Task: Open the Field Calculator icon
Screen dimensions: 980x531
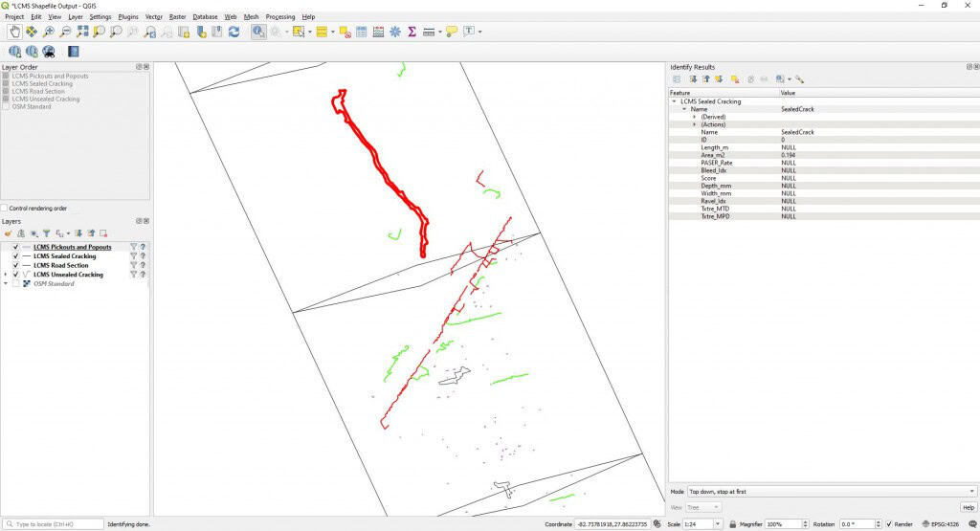Action: 378,32
